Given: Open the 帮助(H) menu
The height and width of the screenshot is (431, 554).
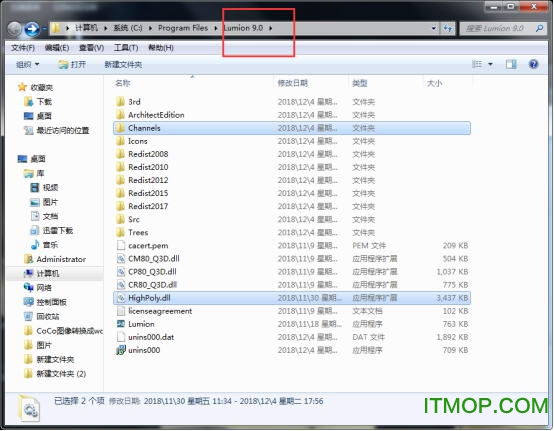Looking at the screenshot, I should pyautogui.click(x=161, y=48).
